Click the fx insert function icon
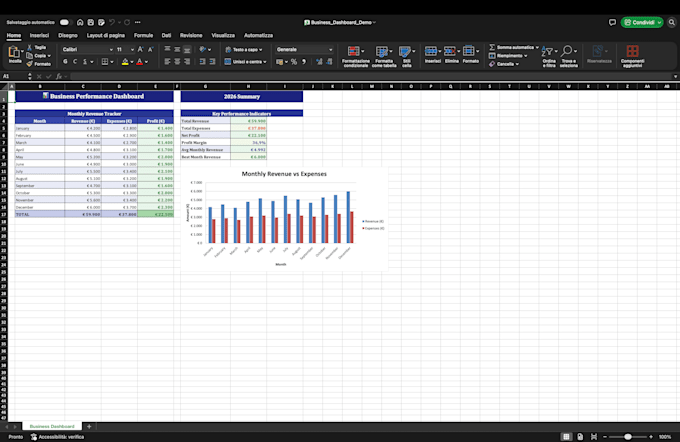Image resolution: width=680 pixels, height=442 pixels. click(59, 76)
